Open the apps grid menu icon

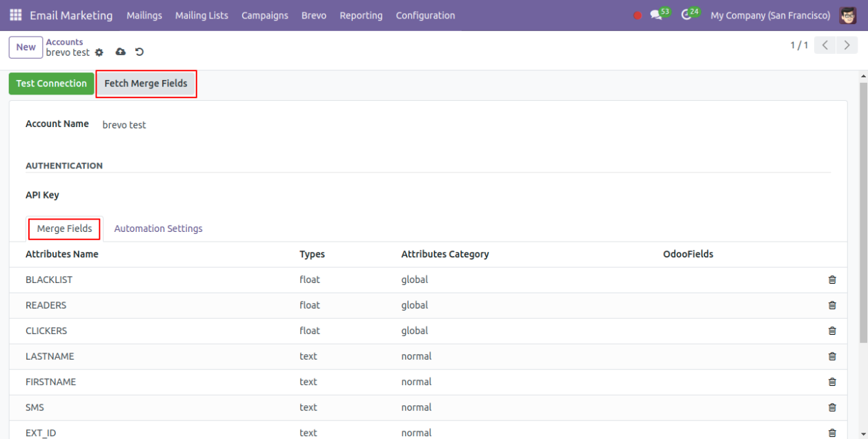(15, 15)
